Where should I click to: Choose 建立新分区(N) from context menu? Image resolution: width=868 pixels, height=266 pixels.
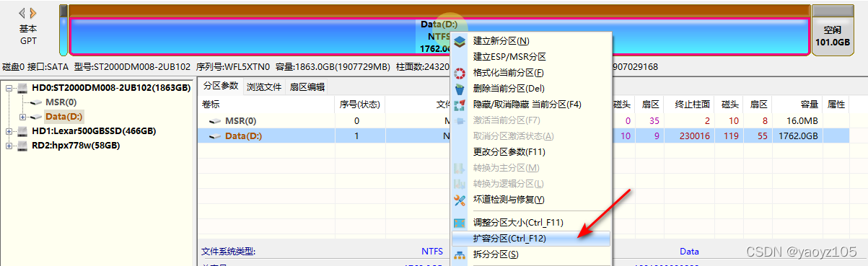click(530, 41)
